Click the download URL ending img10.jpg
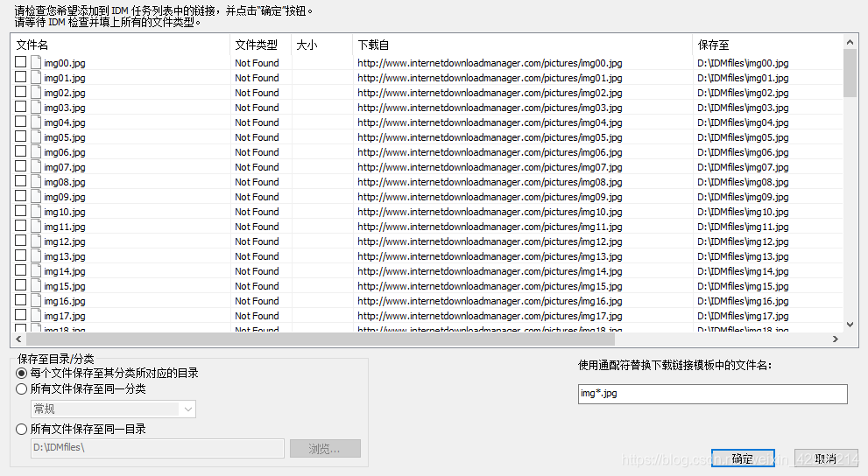This screenshot has height=476, width=868. point(490,212)
